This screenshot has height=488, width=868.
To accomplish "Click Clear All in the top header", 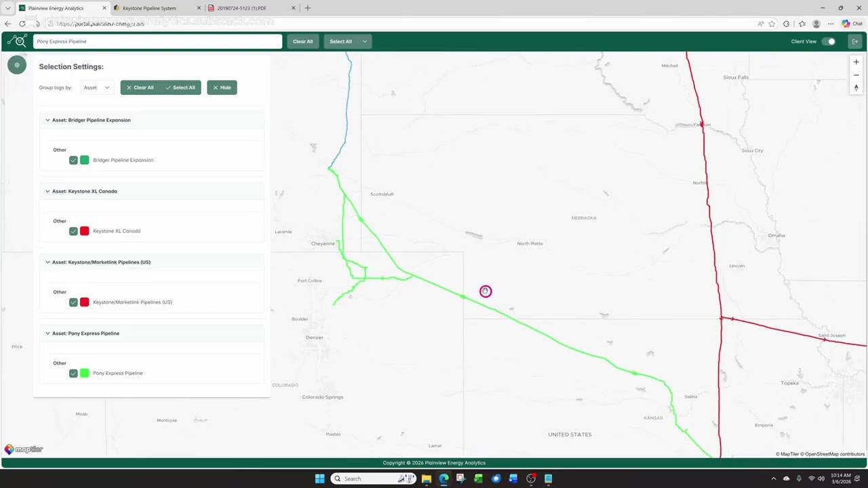I will (x=303, y=41).
